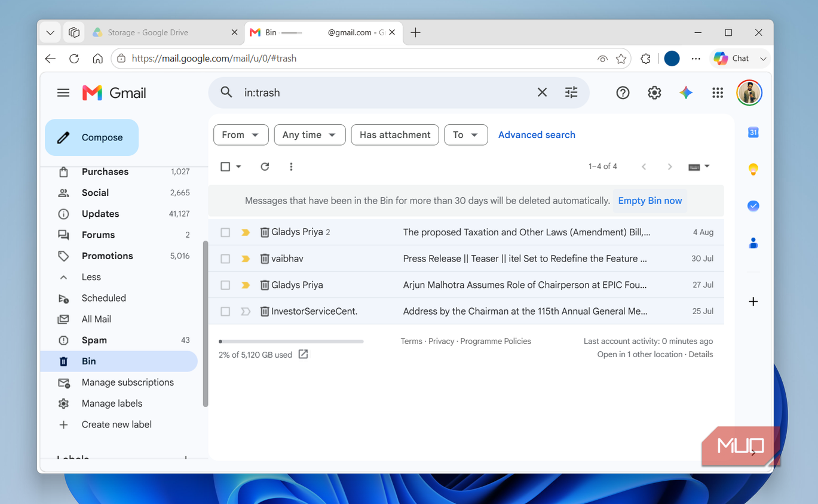Open Google Calendar in the side panel

coord(753,133)
